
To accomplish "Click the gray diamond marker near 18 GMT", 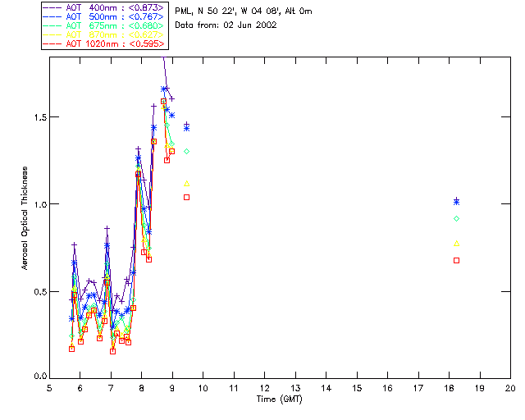I will (x=456, y=218).
